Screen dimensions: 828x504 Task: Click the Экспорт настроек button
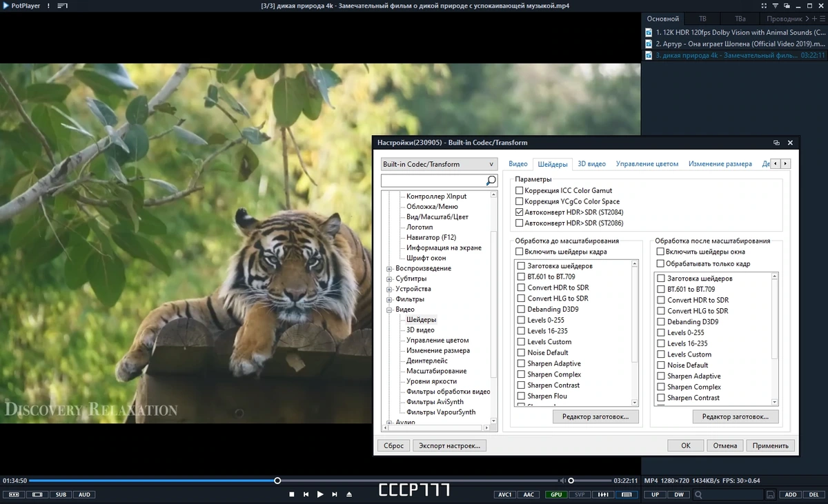coord(449,445)
